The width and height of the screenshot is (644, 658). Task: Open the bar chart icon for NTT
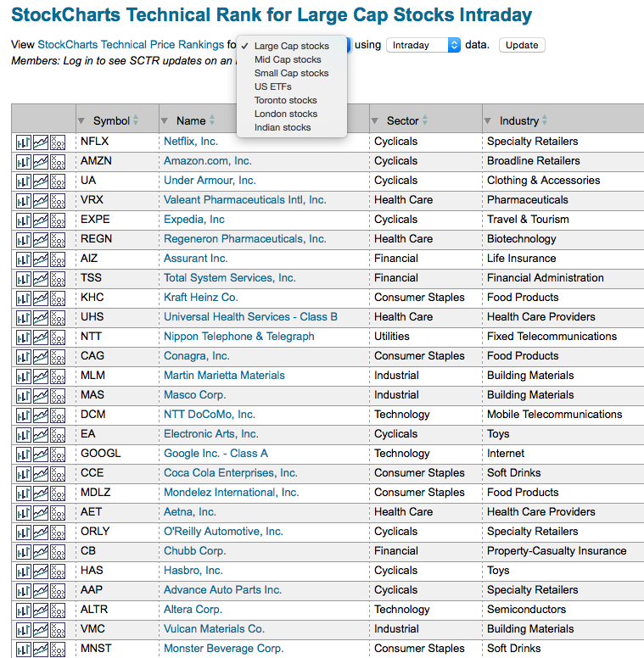pyautogui.click(x=24, y=337)
